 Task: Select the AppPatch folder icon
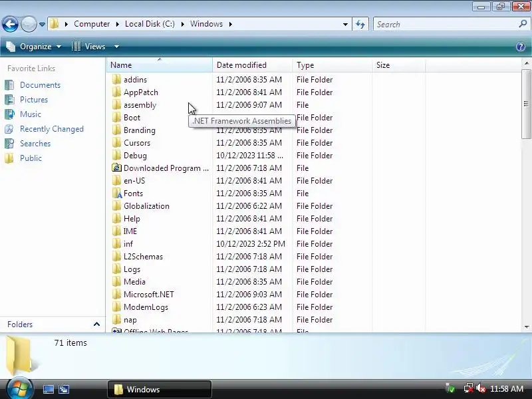coord(116,92)
